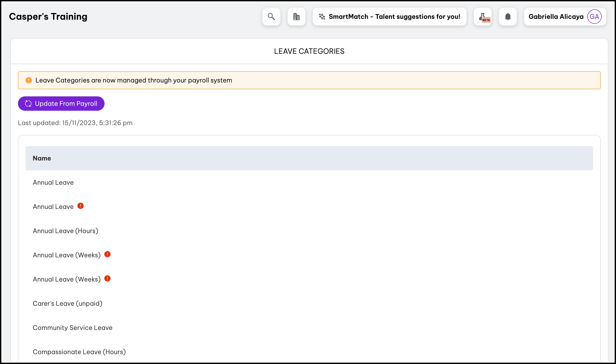Click the Name column header

[42, 158]
